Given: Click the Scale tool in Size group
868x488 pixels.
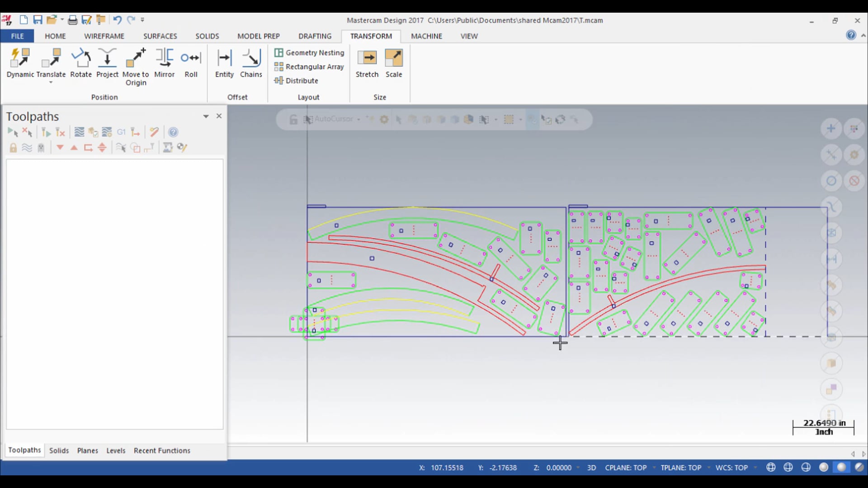Looking at the screenshot, I should pyautogui.click(x=393, y=62).
